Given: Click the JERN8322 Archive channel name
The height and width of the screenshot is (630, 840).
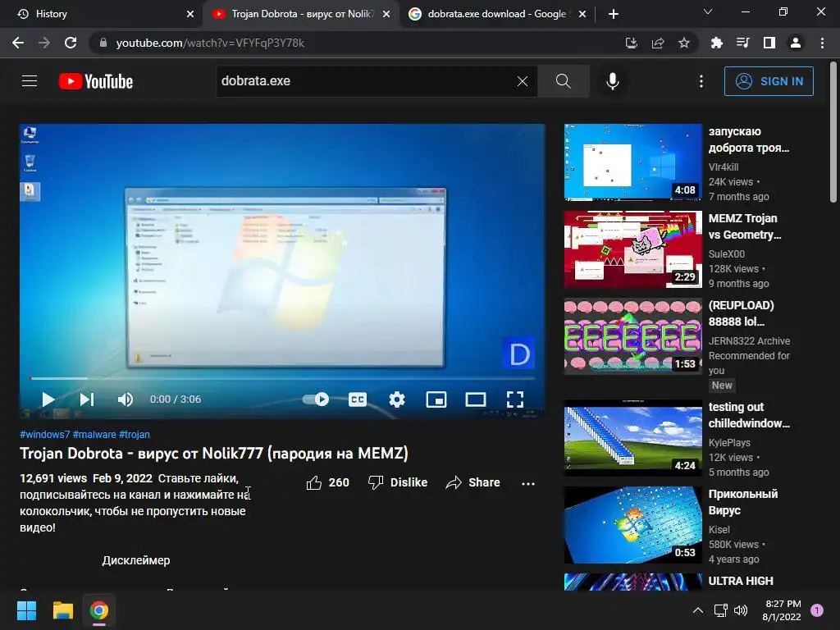Looking at the screenshot, I should tap(749, 340).
